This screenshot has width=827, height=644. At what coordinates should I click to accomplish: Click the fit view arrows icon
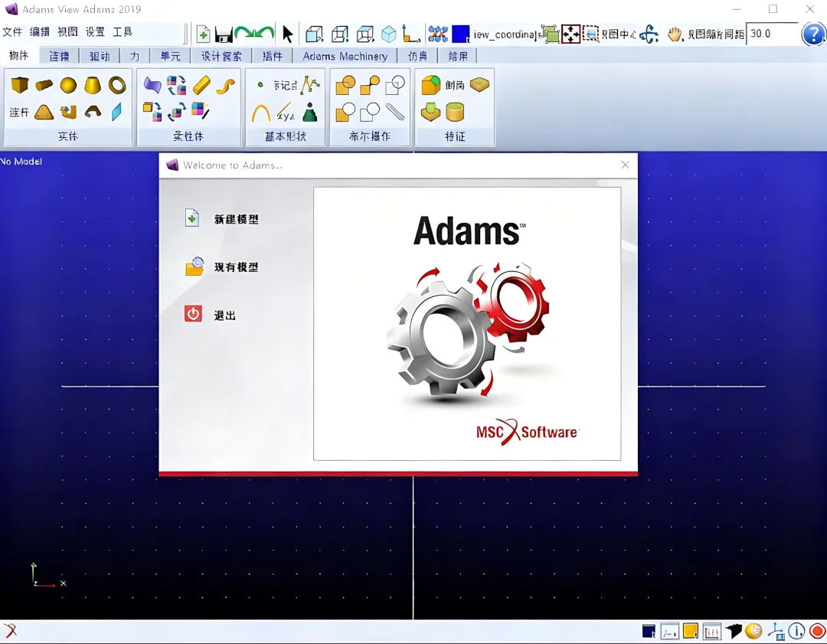pos(570,34)
